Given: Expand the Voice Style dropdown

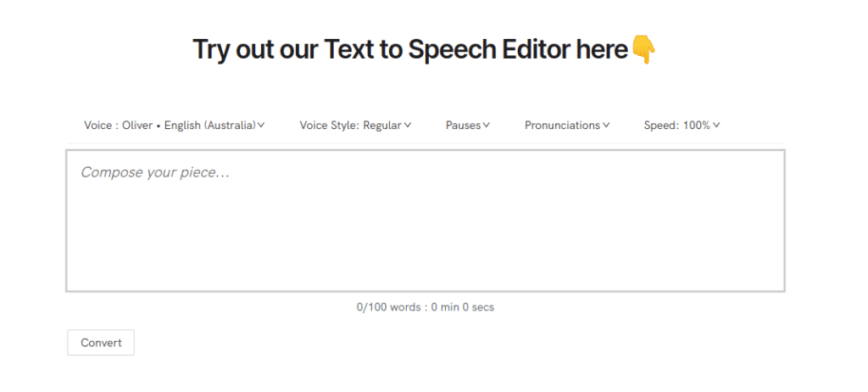Looking at the screenshot, I should coord(355,126).
